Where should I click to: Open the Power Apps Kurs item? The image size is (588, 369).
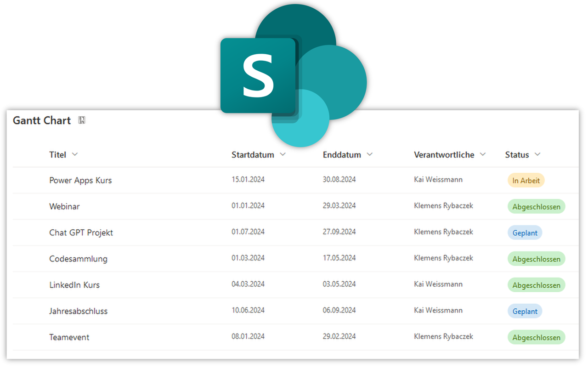point(80,180)
